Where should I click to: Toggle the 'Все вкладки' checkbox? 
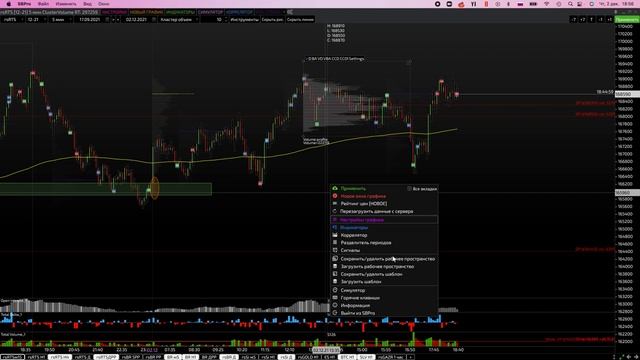coord(409,189)
